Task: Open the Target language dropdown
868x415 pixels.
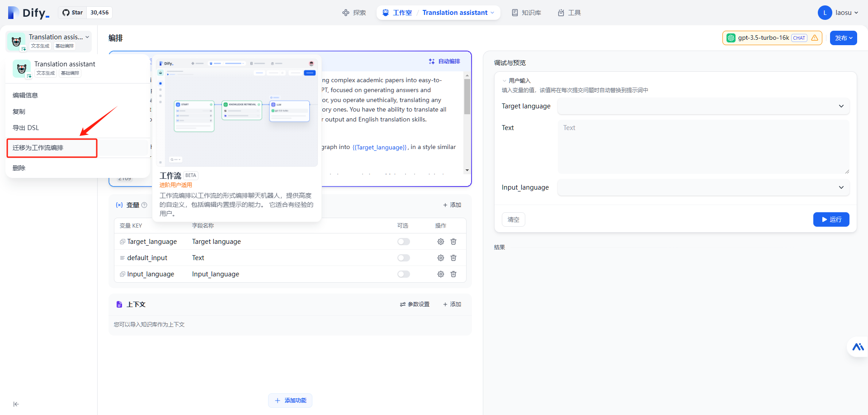Action: [x=703, y=106]
